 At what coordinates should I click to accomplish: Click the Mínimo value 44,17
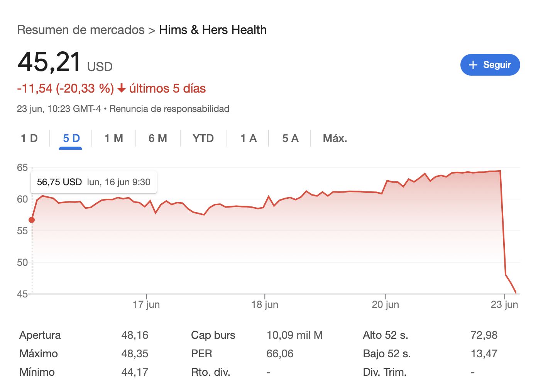click(135, 372)
